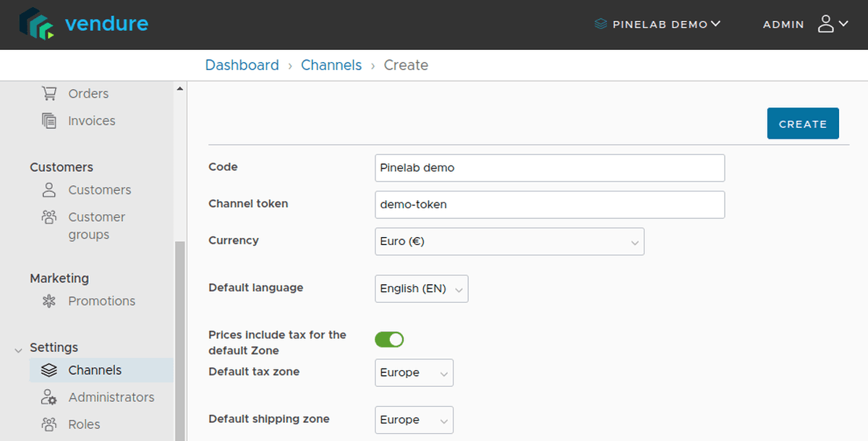The height and width of the screenshot is (441, 868).
Task: Open the Default language dropdown
Action: [x=421, y=288]
